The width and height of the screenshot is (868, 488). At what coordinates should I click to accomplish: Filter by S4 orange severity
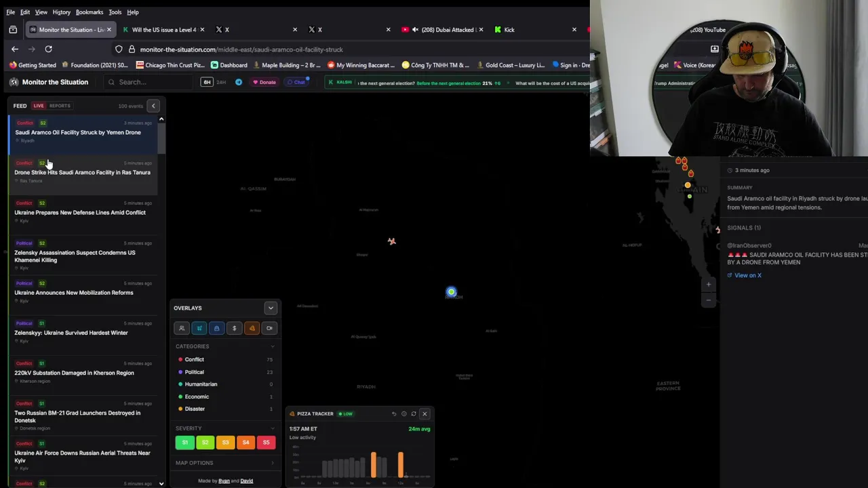[245, 443]
